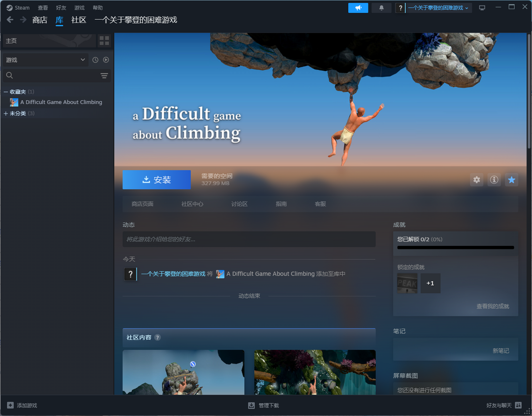Open the 好友 menu
The image size is (532, 416).
point(61,7)
